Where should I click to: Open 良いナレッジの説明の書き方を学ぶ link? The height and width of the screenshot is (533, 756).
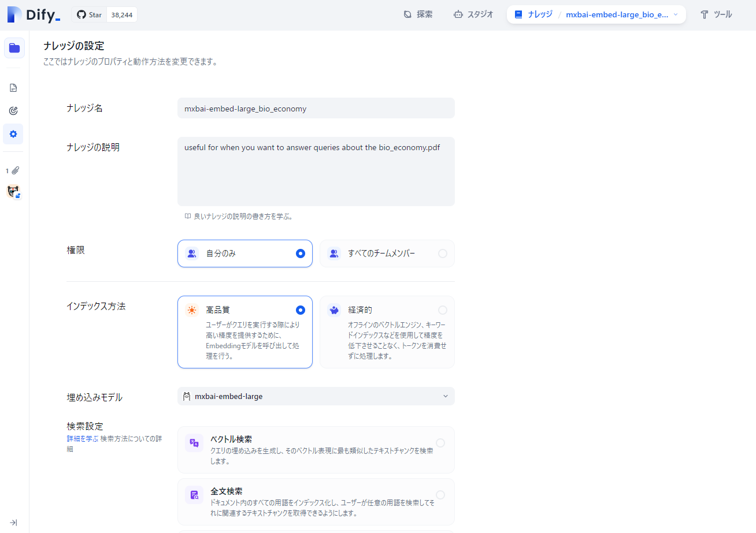(243, 217)
